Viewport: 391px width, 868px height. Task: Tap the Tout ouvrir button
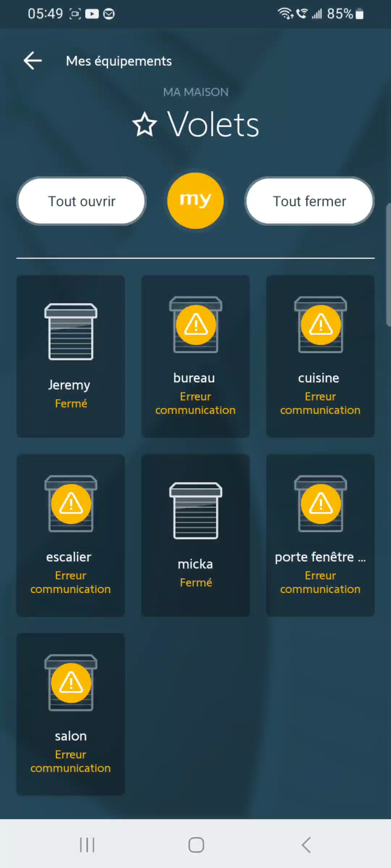[81, 201]
